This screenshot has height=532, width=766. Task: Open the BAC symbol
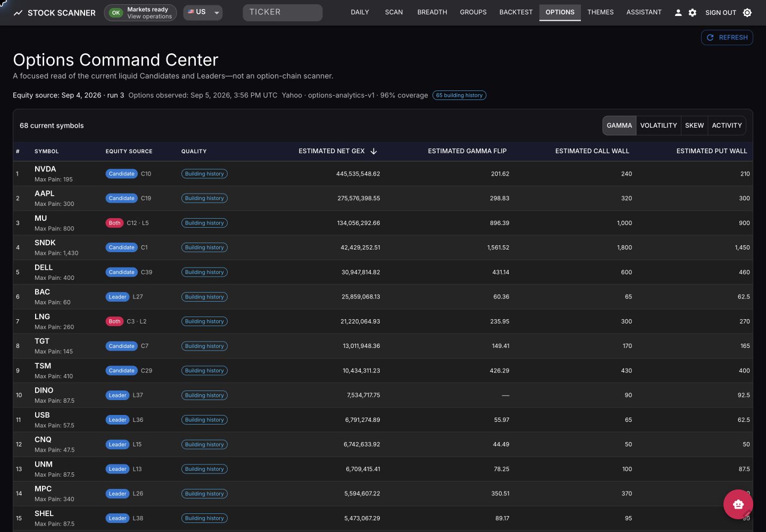point(43,292)
